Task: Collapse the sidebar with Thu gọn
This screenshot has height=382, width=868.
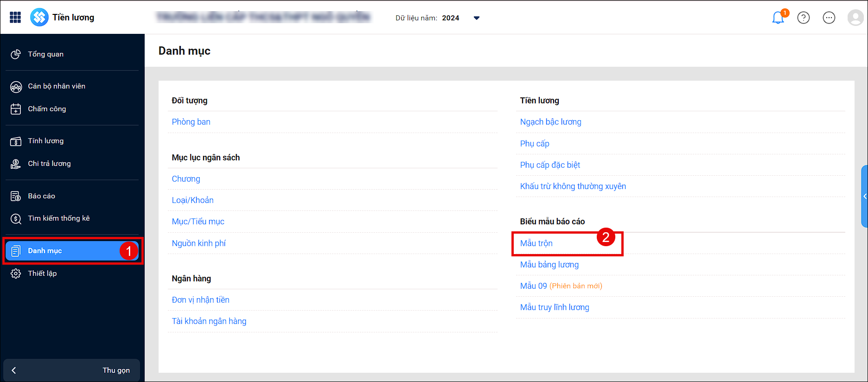Action: coord(71,370)
